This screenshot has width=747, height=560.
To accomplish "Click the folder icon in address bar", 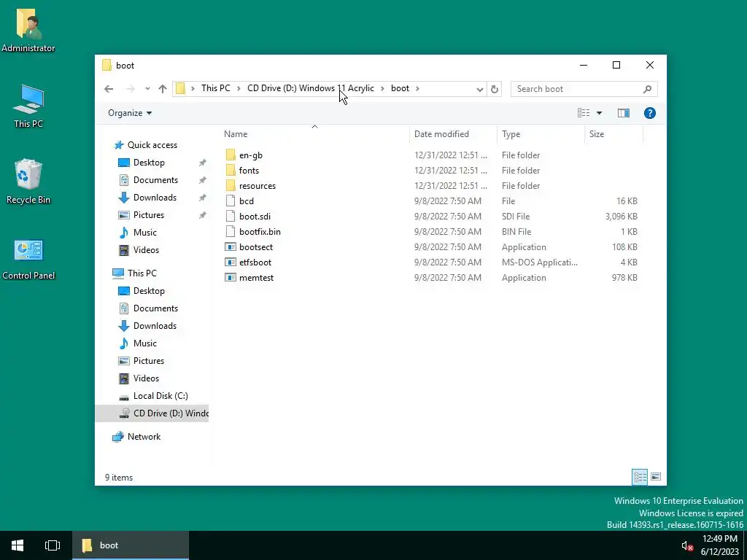I will [x=180, y=88].
